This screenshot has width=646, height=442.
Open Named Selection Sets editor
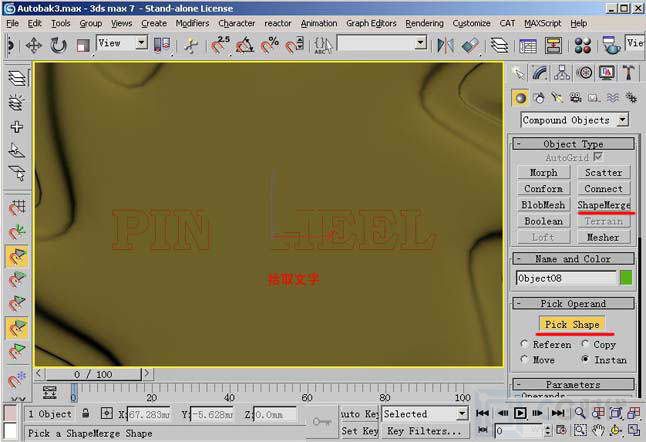point(323,45)
